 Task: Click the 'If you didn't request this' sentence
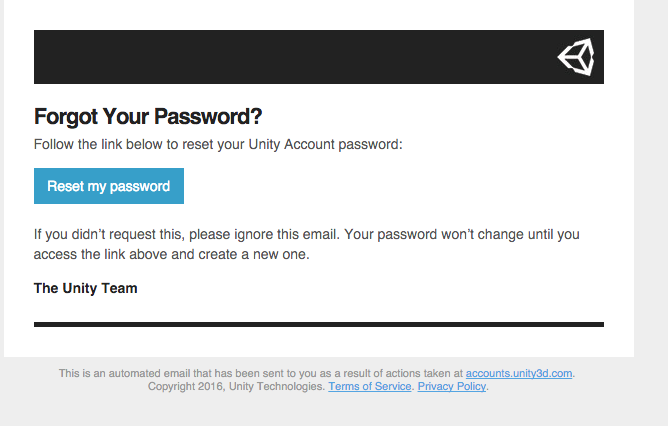click(187, 234)
